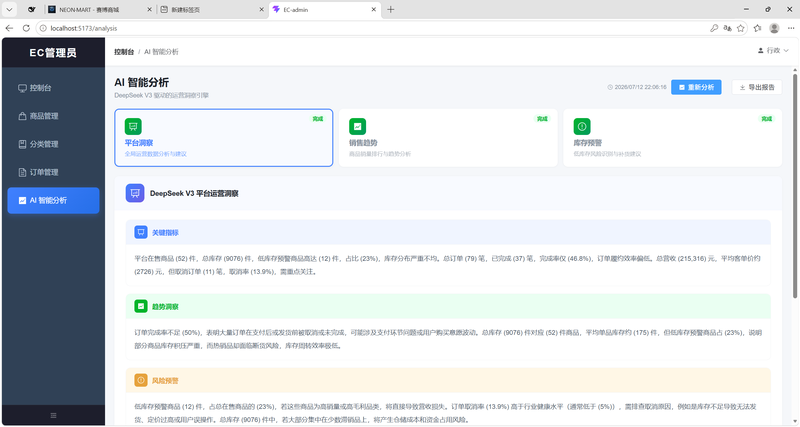The image size is (800, 427).
Task: Click the 导出报告 button
Action: pos(757,87)
